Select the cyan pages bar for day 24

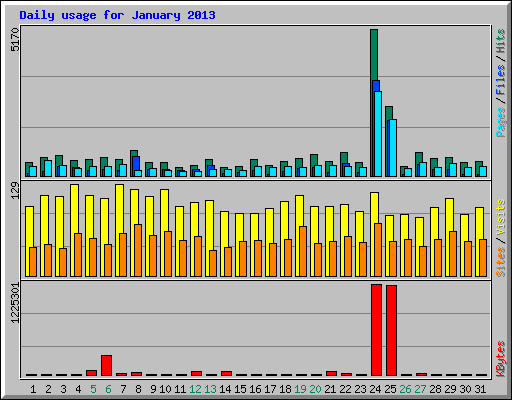pyautogui.click(x=378, y=134)
